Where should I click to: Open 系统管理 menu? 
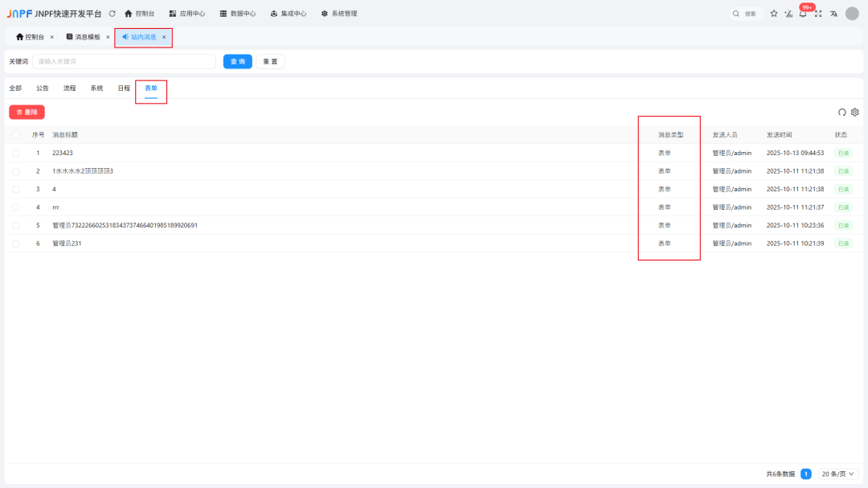pyautogui.click(x=339, y=14)
